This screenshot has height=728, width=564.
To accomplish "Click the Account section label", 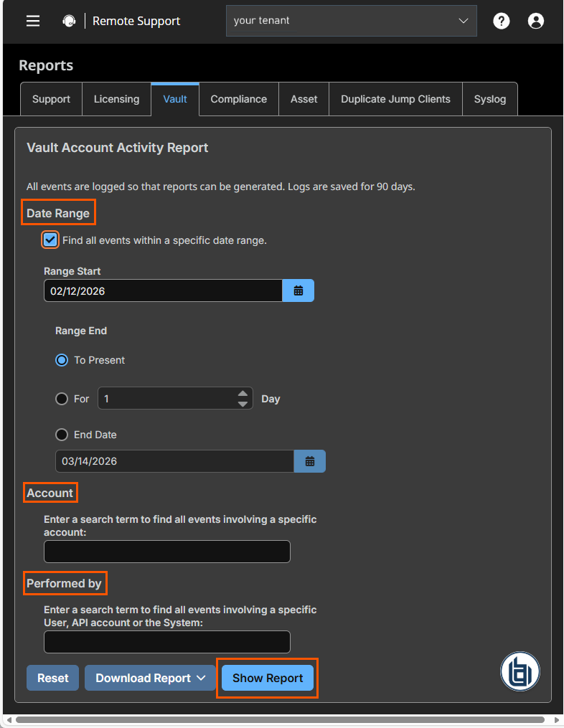I will tap(50, 493).
